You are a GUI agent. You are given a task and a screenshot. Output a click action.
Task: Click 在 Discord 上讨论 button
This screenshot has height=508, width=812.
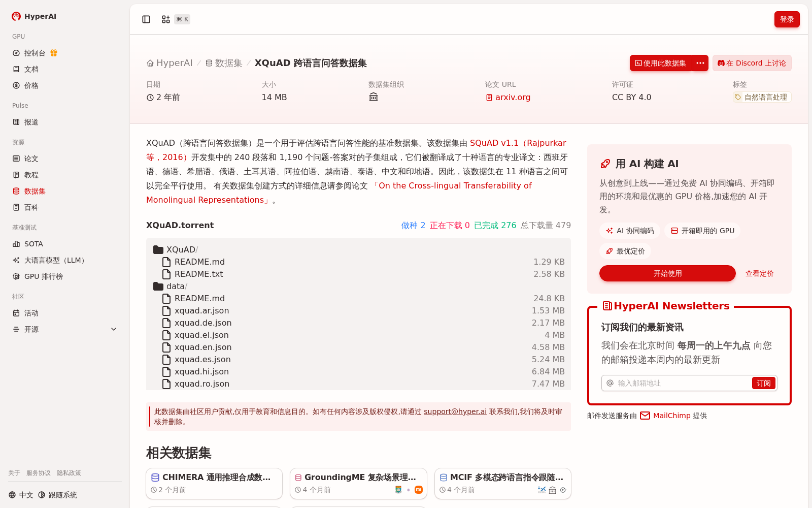[752, 63]
